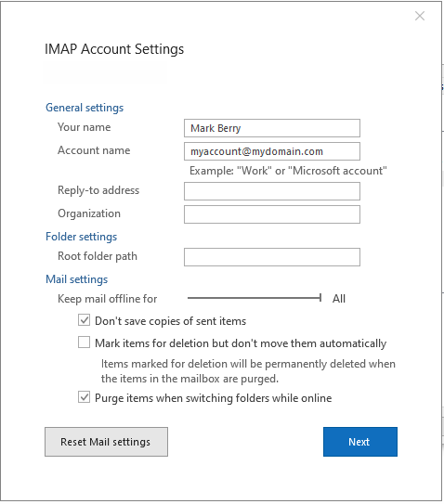Click the slider handle at the All end
The height and width of the screenshot is (504, 444).
coord(320,298)
